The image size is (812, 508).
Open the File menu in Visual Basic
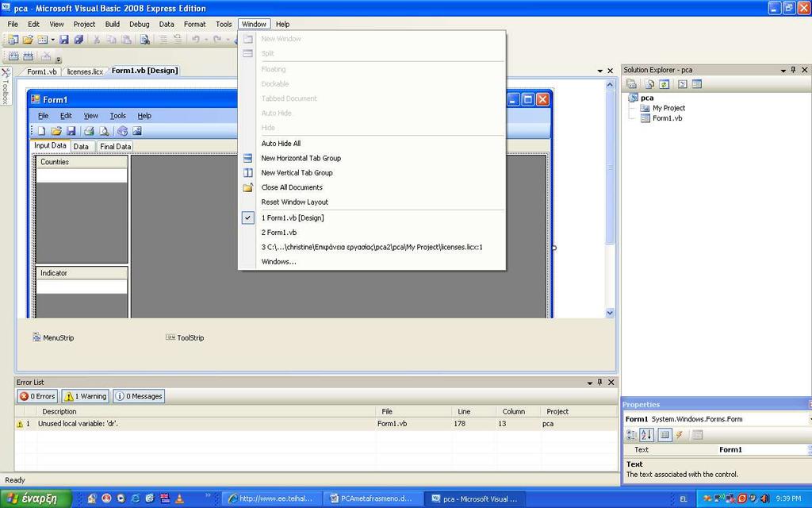[x=13, y=24]
